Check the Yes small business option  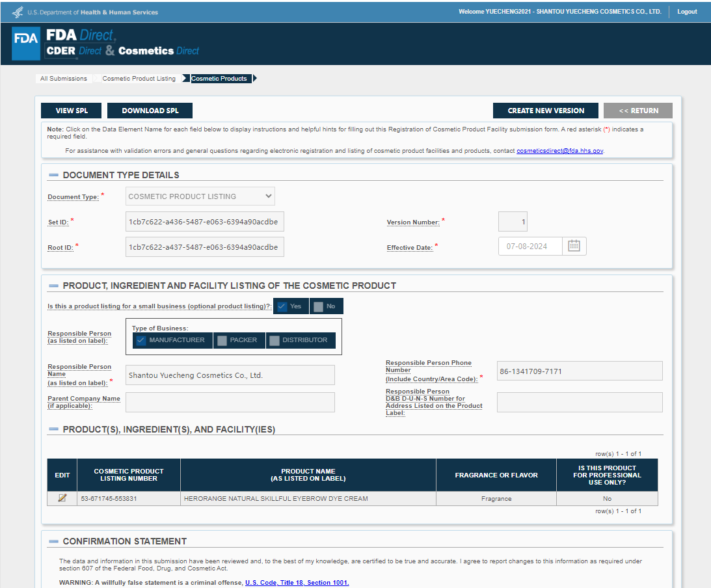(x=282, y=306)
